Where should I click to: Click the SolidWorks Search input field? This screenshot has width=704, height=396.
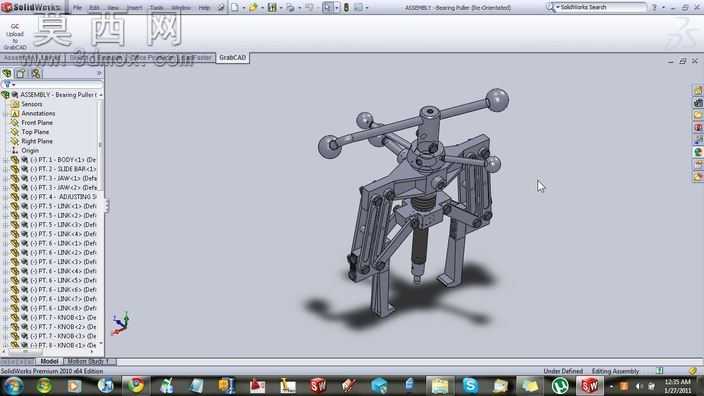point(602,7)
